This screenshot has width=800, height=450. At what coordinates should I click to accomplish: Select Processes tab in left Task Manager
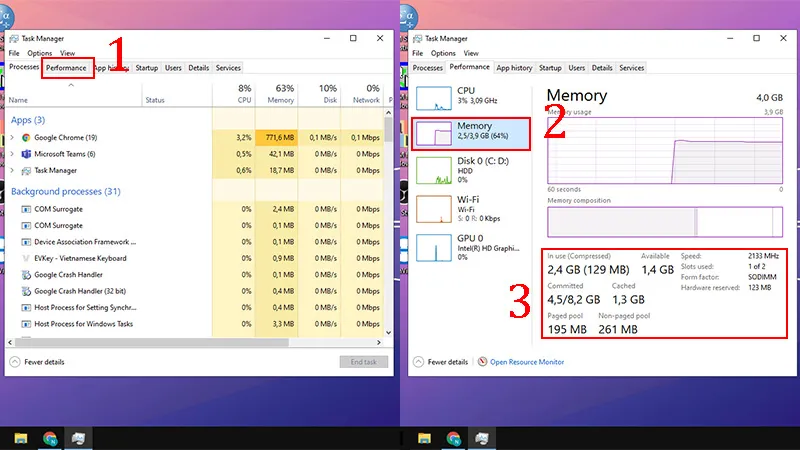(x=24, y=67)
